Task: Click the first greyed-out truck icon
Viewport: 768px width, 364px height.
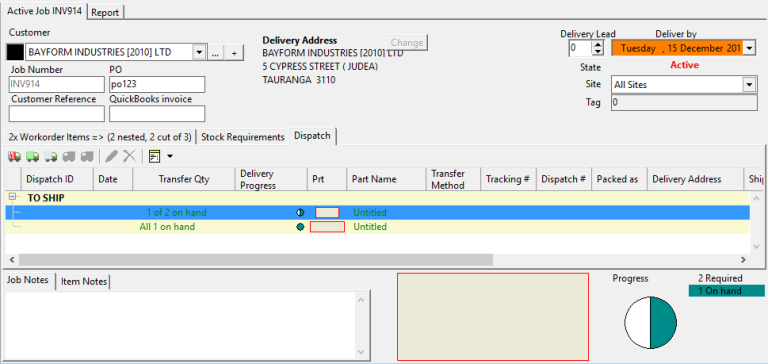Action: point(69,156)
